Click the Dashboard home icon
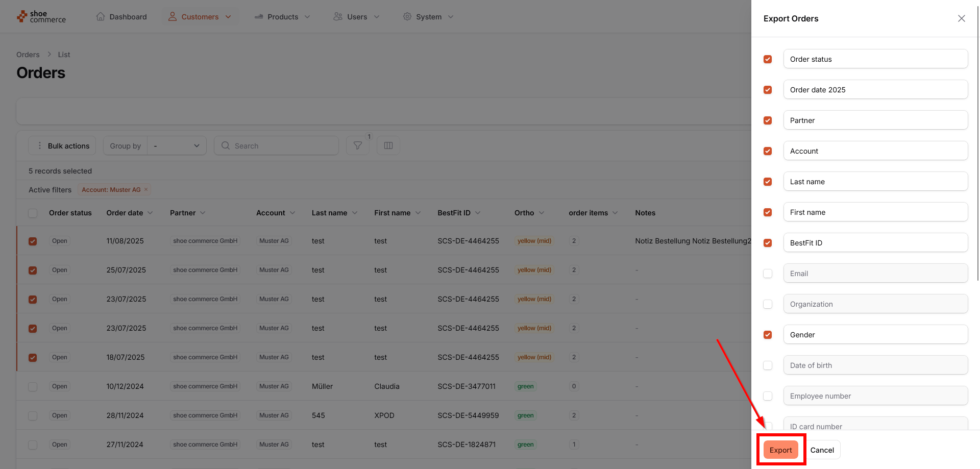Image resolution: width=980 pixels, height=469 pixels. (101, 17)
